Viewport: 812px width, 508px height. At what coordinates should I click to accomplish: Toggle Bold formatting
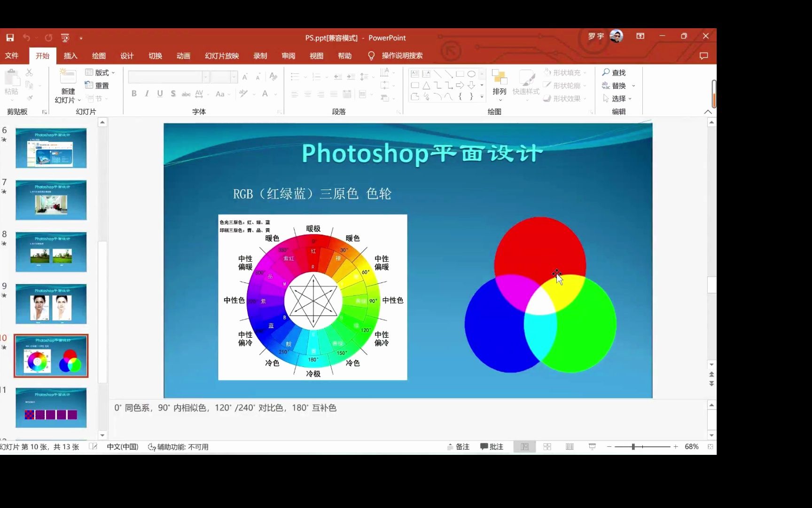[134, 94]
